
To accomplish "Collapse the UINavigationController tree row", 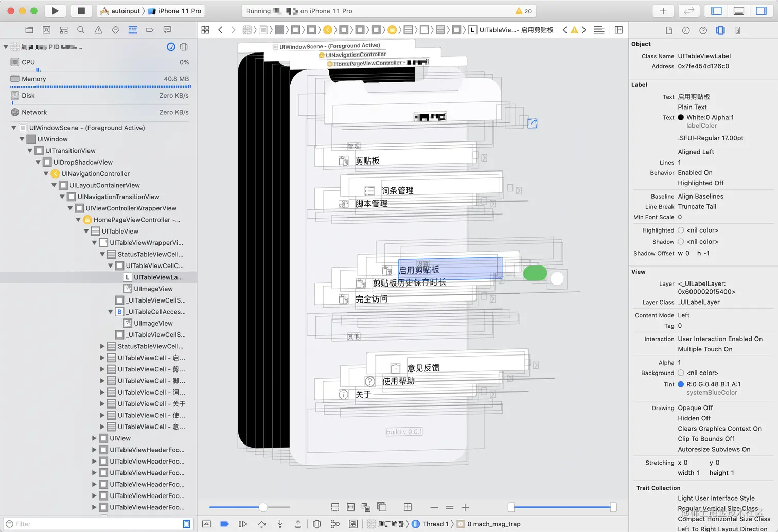I will click(46, 174).
